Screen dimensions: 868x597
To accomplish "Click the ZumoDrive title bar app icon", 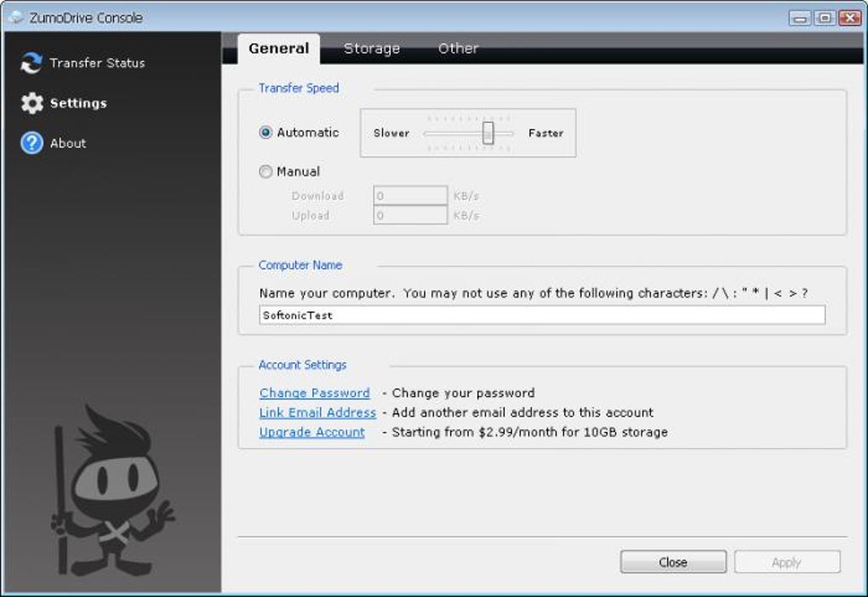I will click(x=17, y=17).
